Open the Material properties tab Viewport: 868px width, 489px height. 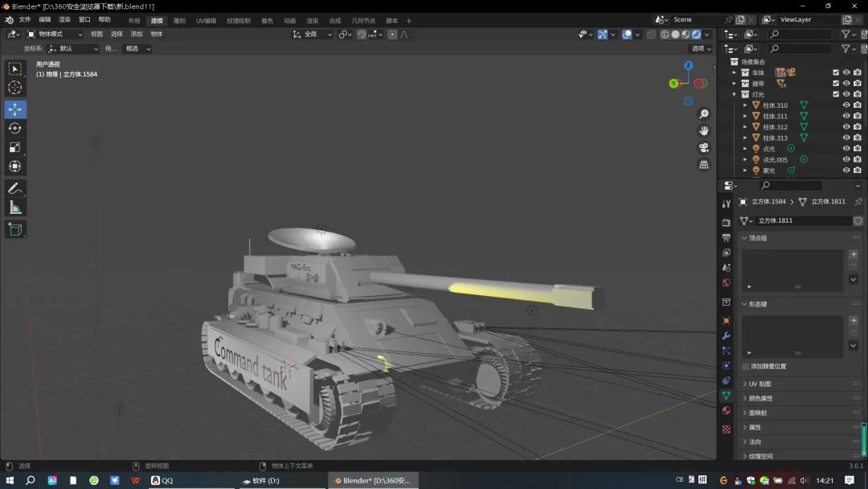coord(727,410)
